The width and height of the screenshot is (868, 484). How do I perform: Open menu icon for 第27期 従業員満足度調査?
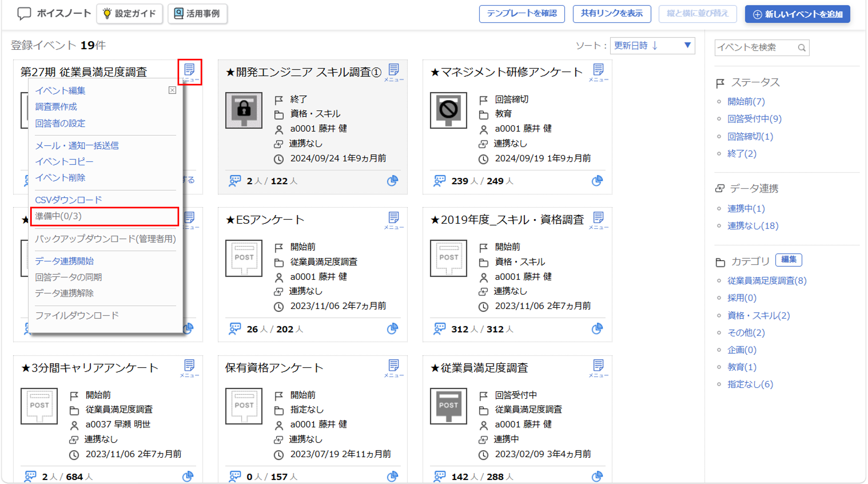coord(190,72)
